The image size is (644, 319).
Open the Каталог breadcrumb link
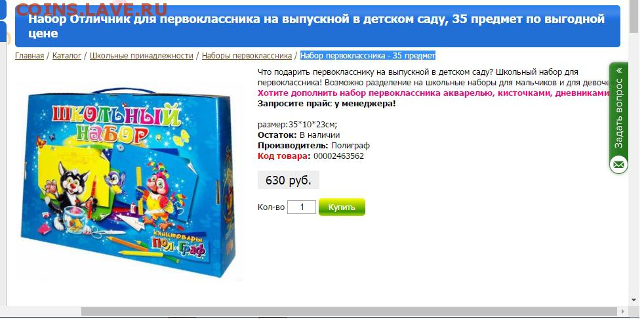(x=66, y=56)
